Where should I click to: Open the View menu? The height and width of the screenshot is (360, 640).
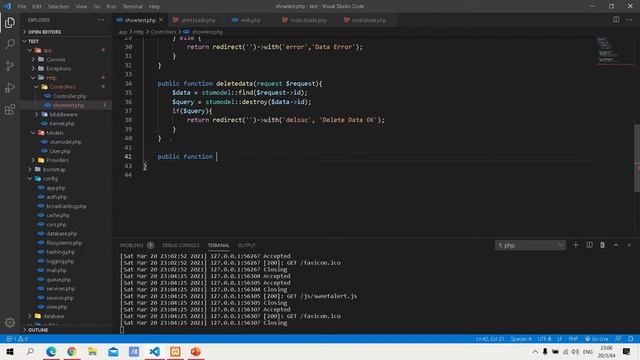(81, 7)
